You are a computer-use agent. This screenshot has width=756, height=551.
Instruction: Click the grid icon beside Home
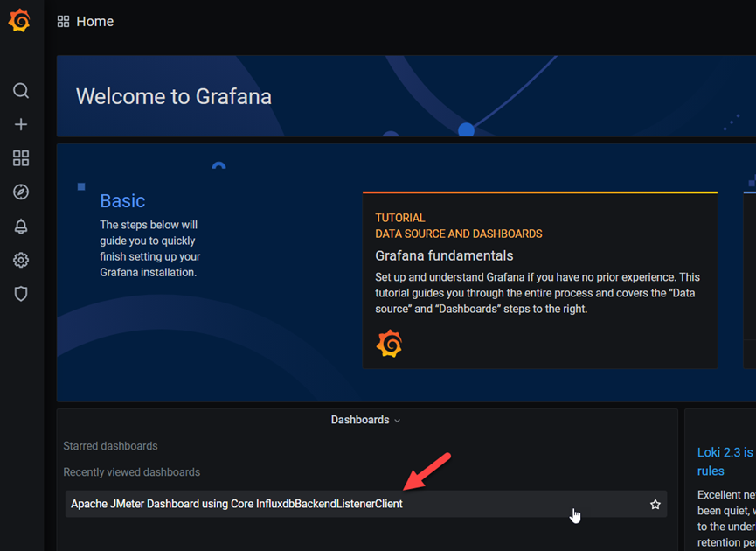click(63, 21)
